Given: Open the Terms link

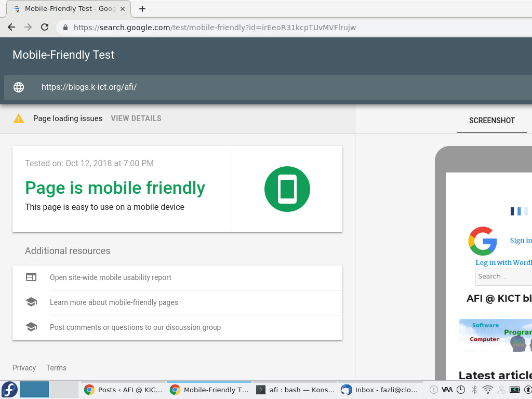Looking at the screenshot, I should [56, 368].
